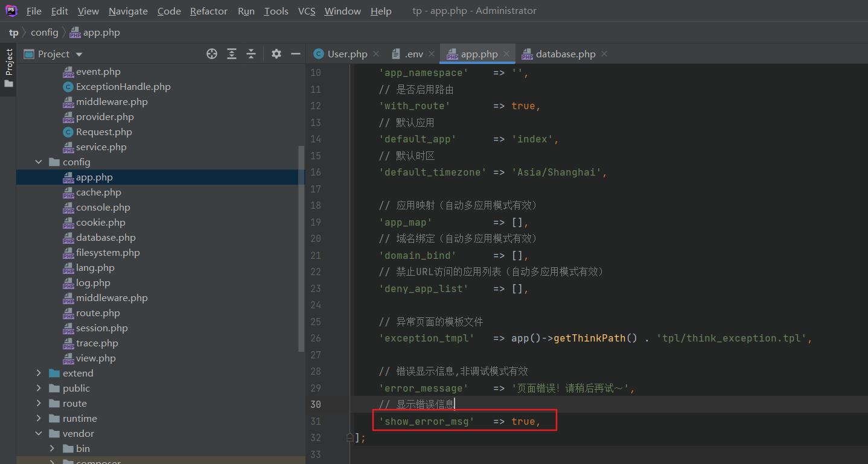Expand the runtime folder

pyautogui.click(x=39, y=419)
